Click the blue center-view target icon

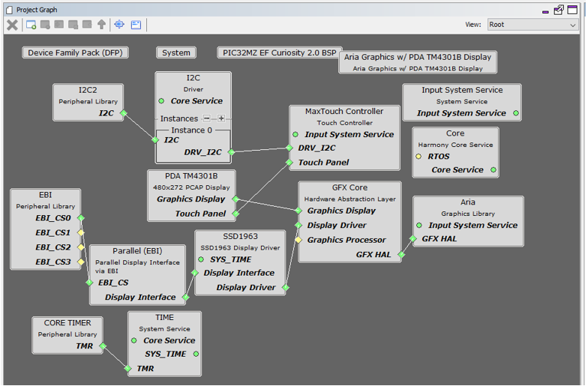pyautogui.click(x=119, y=24)
